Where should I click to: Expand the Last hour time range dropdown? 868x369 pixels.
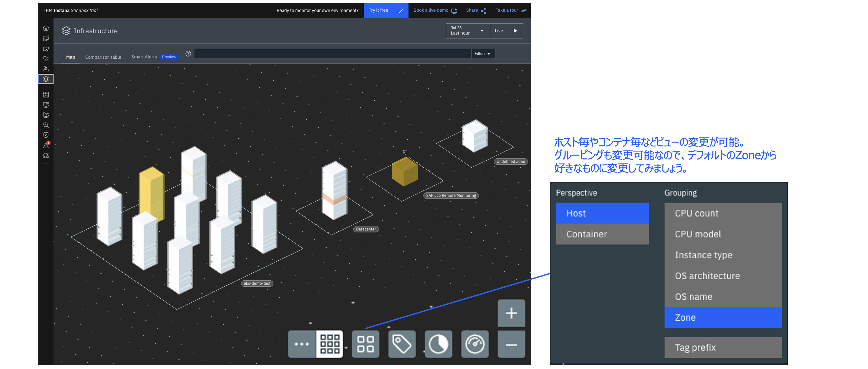click(467, 31)
